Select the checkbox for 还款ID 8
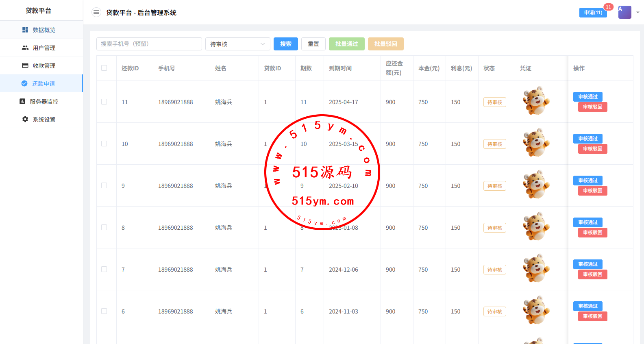This screenshot has width=644, height=344. point(104,227)
